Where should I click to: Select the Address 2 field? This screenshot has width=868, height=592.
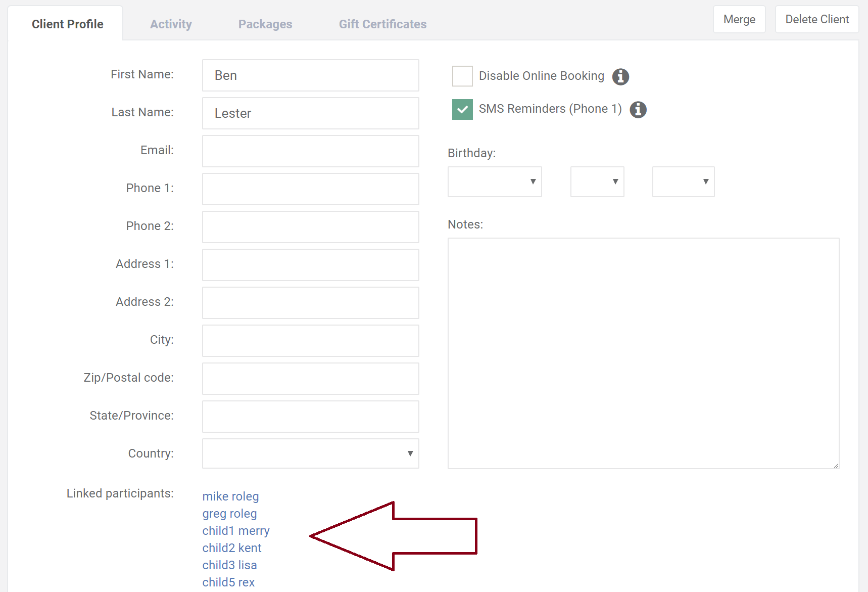pos(311,303)
